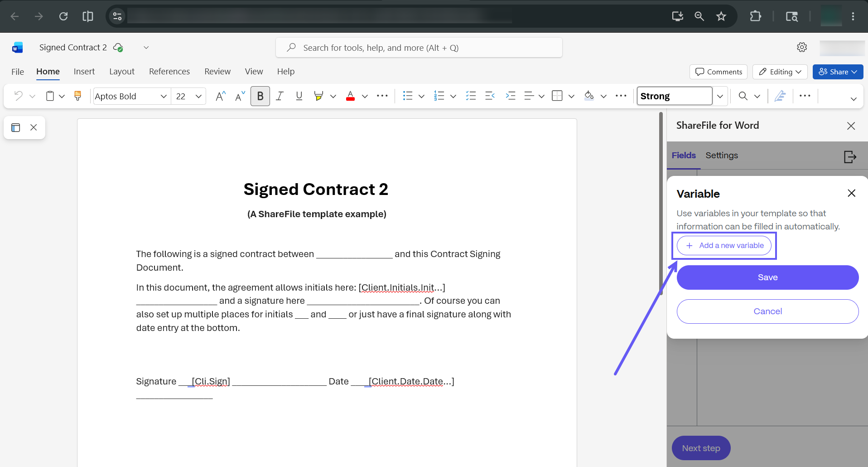Expand numbering library dropdown
This screenshot has height=467, width=868.
[x=453, y=96]
